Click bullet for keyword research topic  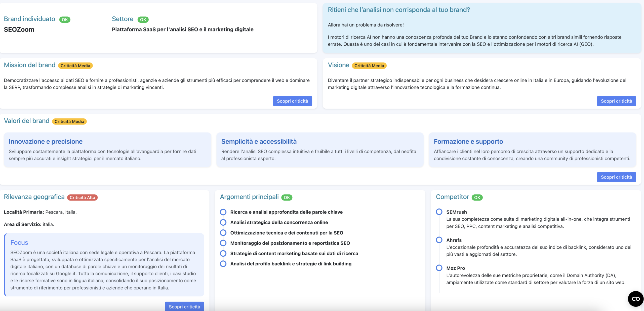click(x=223, y=212)
